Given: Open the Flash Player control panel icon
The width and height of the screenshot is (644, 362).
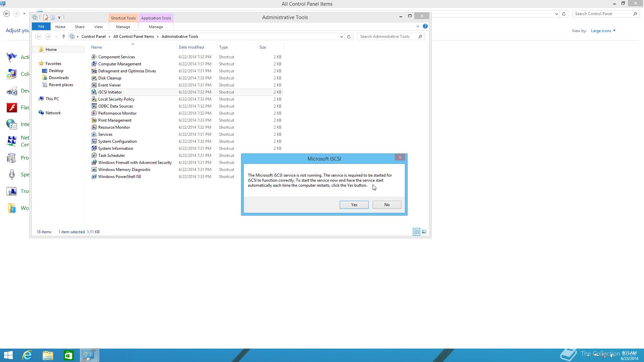Looking at the screenshot, I should click(x=12, y=108).
